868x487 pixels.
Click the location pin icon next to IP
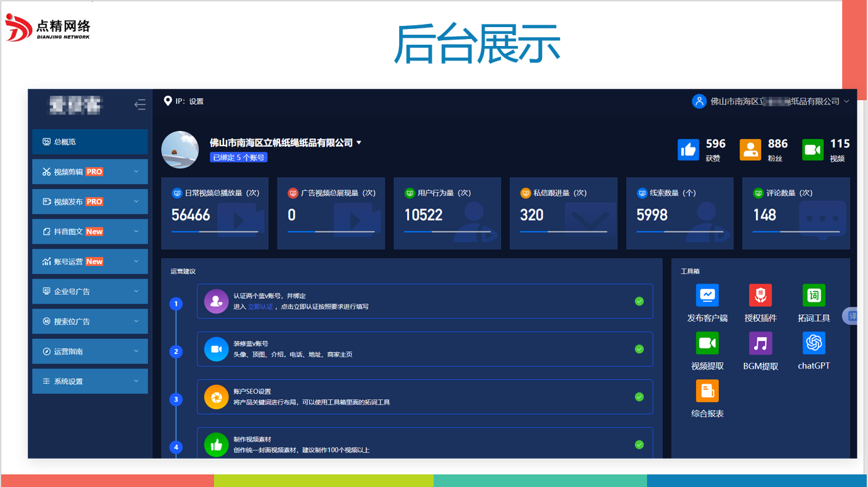pos(167,101)
